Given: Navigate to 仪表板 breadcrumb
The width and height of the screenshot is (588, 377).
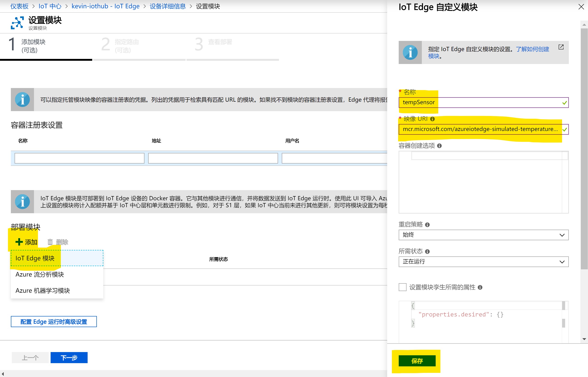Looking at the screenshot, I should tap(19, 6).
